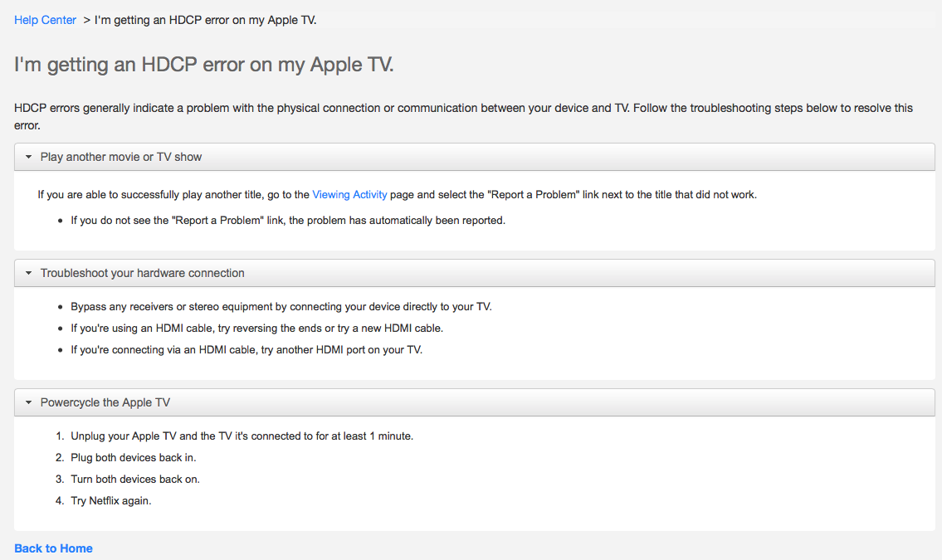The height and width of the screenshot is (560, 942).
Task: Click the current page title in the breadcrumb
Action: coord(206,20)
